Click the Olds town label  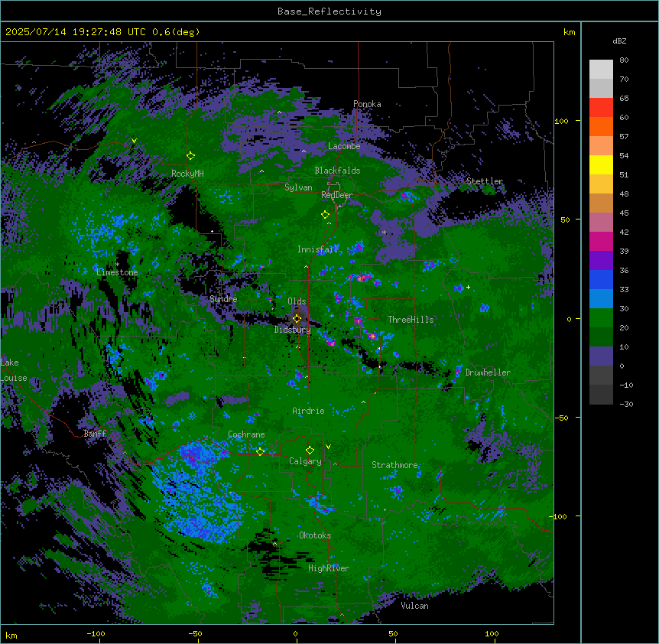point(297,301)
